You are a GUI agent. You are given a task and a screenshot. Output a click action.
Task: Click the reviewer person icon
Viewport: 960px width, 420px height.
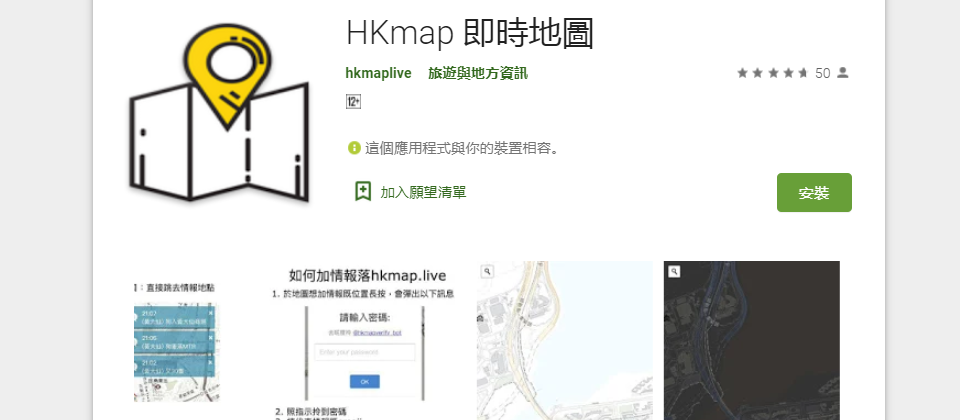(843, 73)
